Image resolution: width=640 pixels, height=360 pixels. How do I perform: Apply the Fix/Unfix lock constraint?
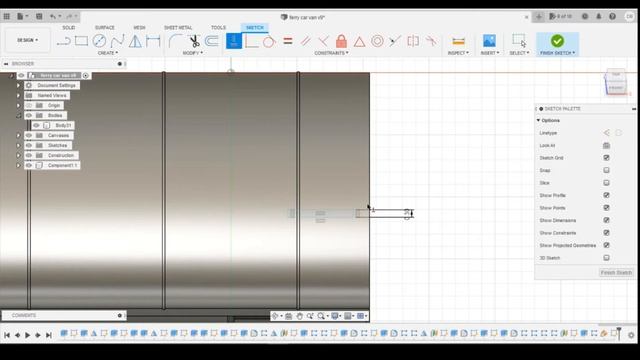(341, 41)
